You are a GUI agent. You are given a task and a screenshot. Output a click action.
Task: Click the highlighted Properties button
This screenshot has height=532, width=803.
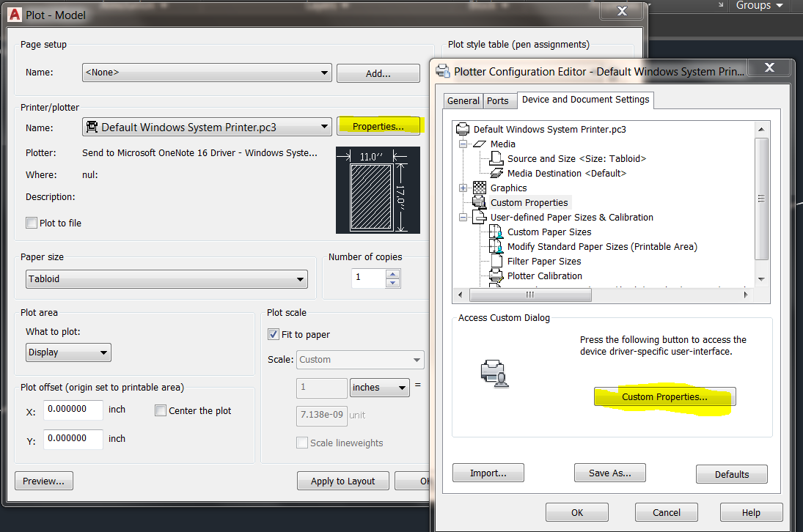pos(378,126)
